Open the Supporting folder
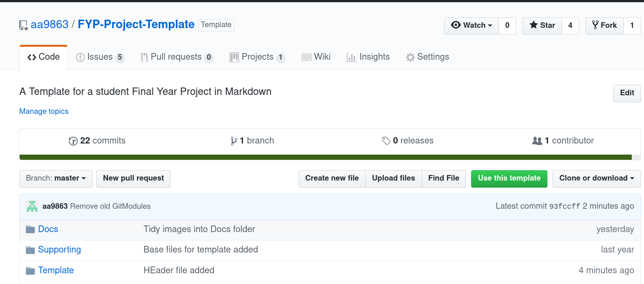Screen dimensions: 644x284 point(60,250)
